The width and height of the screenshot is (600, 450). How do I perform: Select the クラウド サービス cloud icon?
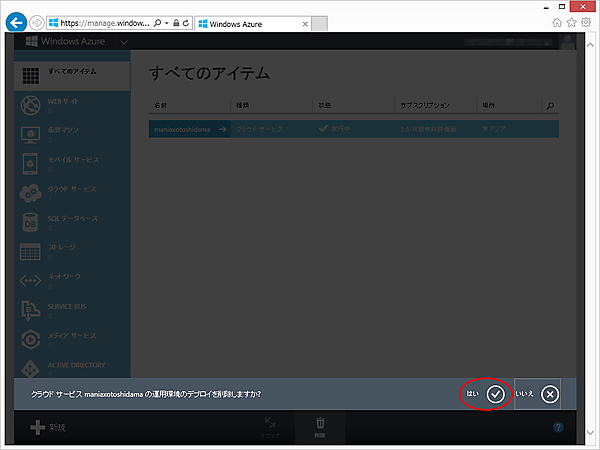coord(30,191)
